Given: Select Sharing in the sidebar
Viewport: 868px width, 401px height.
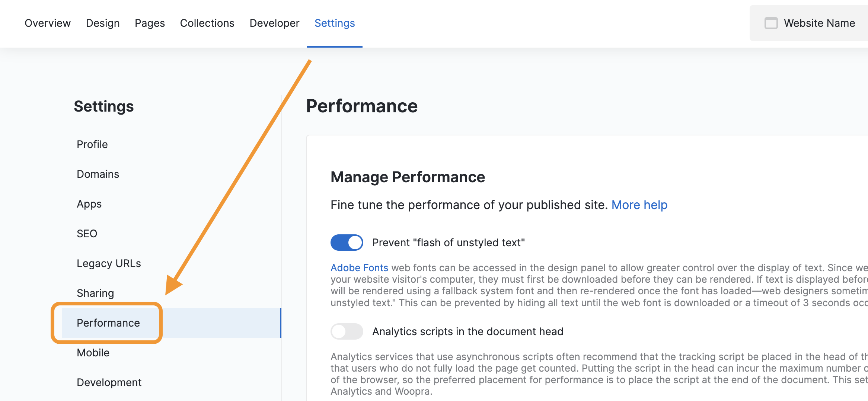Looking at the screenshot, I should coord(95,293).
